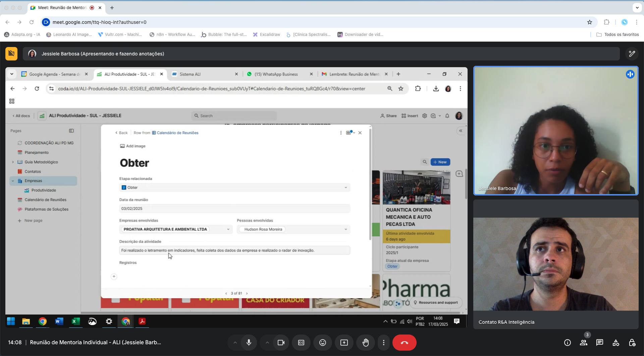Click the Coda Search box
Screen dimensions: 644x356
(x=234, y=116)
